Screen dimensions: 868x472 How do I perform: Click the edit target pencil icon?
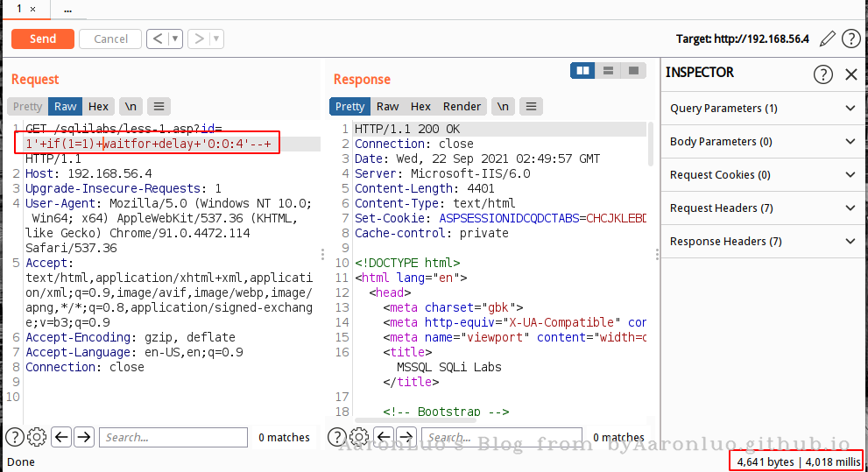click(x=827, y=39)
